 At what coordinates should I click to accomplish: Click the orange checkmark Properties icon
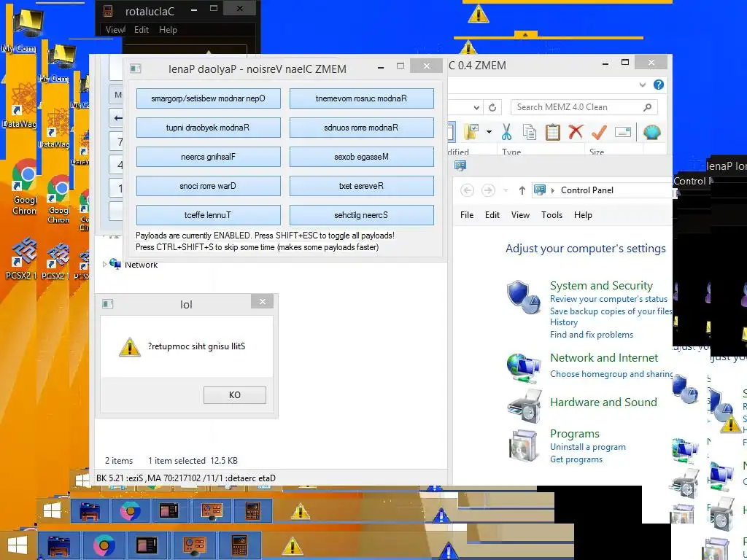pyautogui.click(x=599, y=132)
